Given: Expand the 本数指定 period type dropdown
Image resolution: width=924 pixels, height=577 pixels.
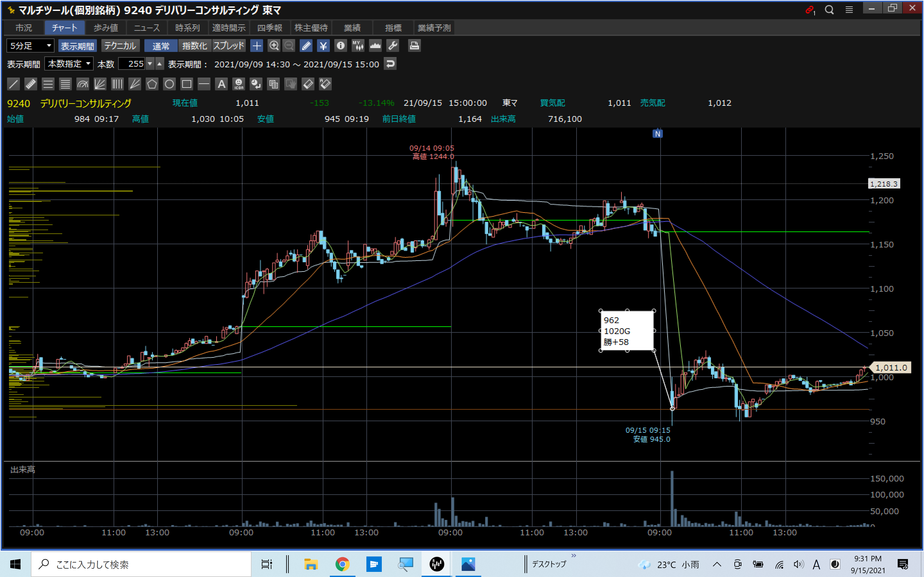Looking at the screenshot, I should coord(69,64).
